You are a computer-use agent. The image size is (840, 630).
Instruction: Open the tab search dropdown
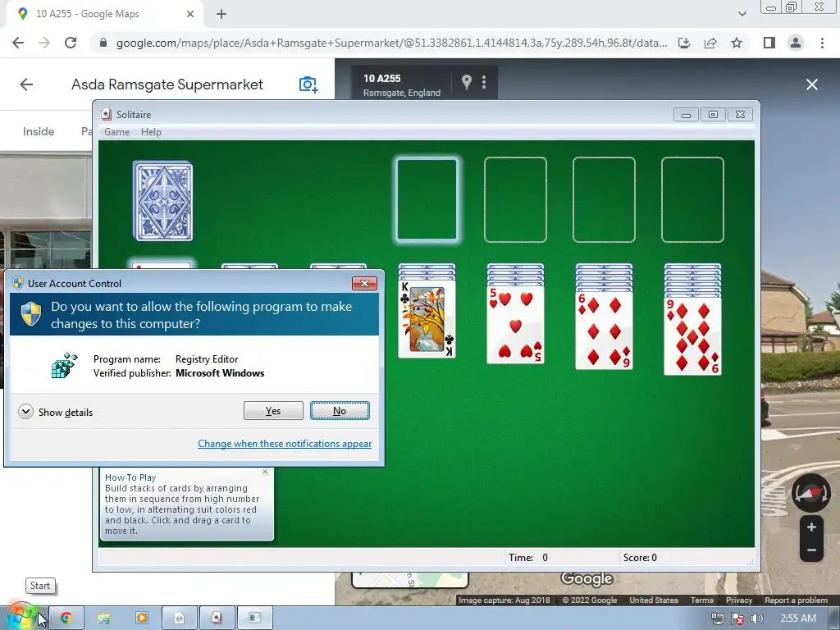click(x=742, y=14)
